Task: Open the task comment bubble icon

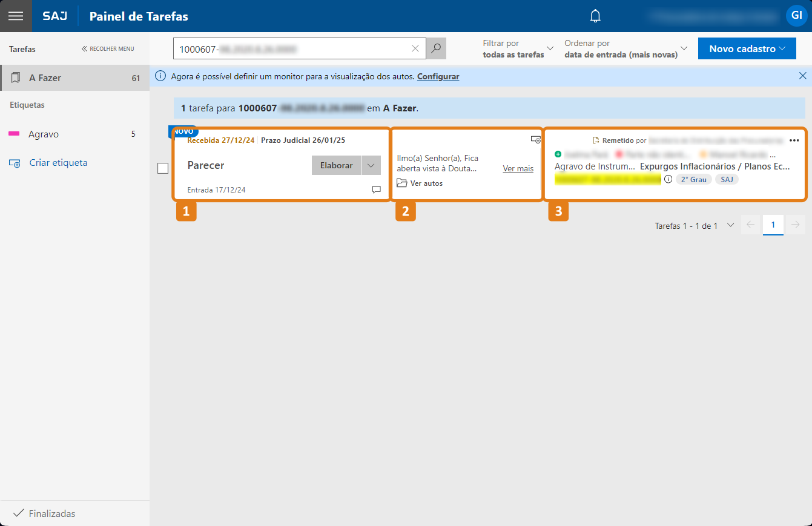Action: 376,189
